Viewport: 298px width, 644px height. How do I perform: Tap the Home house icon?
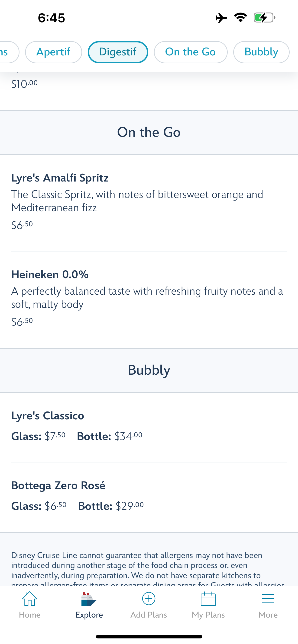29,599
